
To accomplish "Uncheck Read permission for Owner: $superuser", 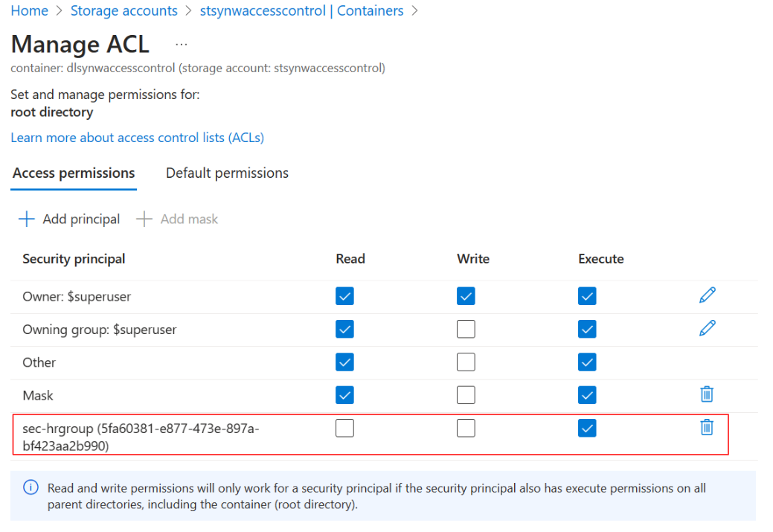I will [x=344, y=295].
